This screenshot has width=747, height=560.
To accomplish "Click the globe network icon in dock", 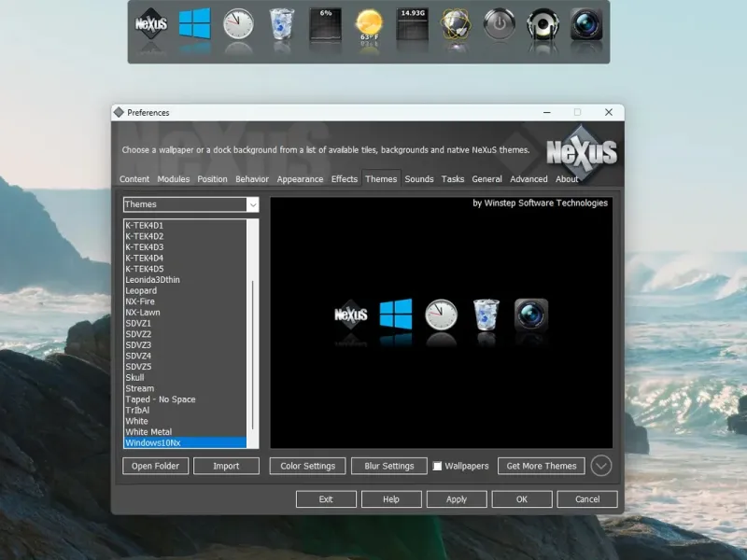I will (457, 24).
